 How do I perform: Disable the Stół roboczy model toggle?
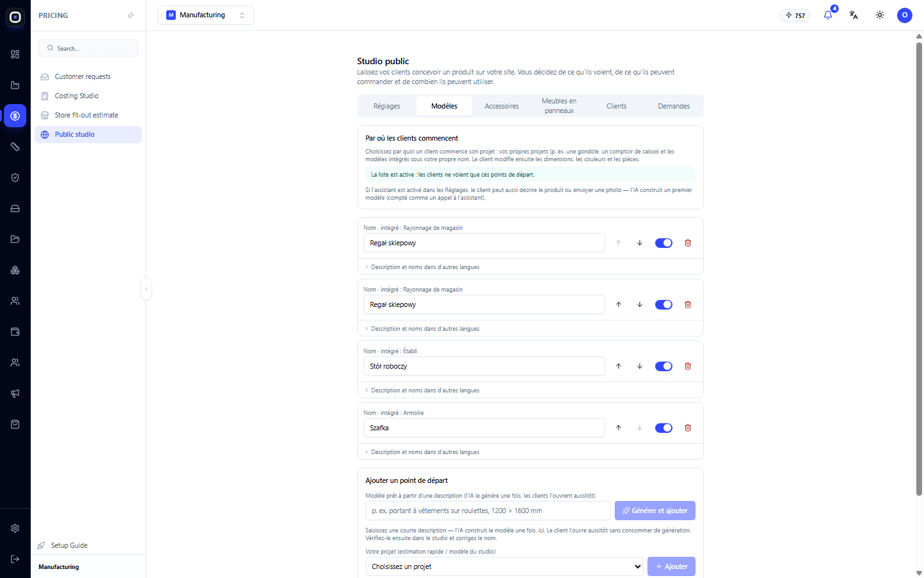click(x=663, y=366)
